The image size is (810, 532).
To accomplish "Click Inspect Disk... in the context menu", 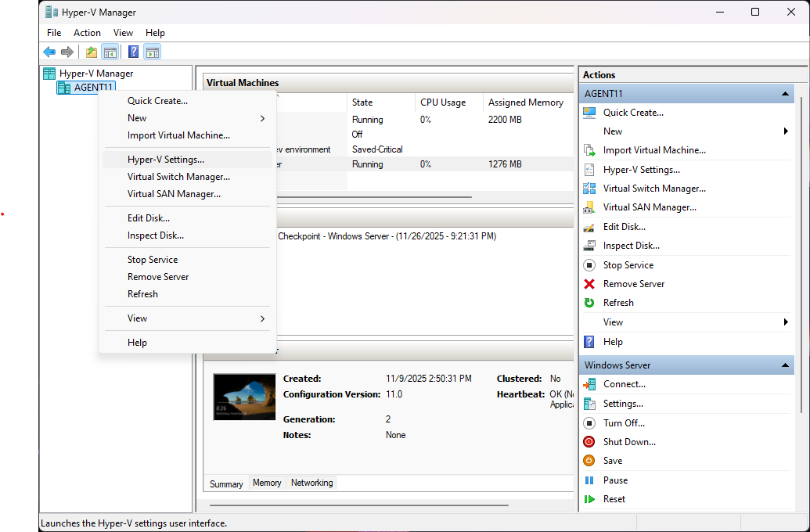I will pos(156,235).
